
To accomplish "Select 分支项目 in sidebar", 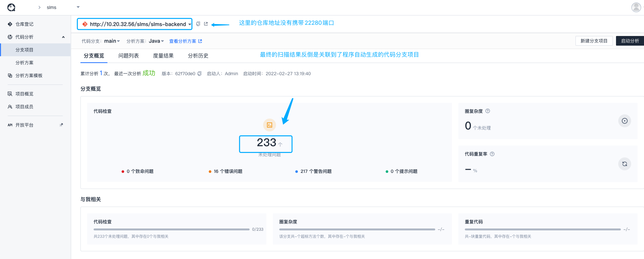I will click(35, 50).
